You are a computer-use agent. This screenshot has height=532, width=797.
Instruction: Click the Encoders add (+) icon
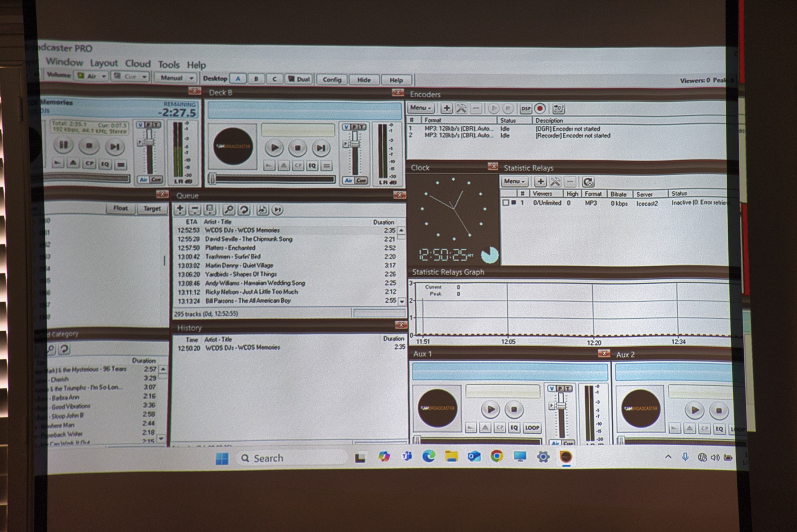446,108
